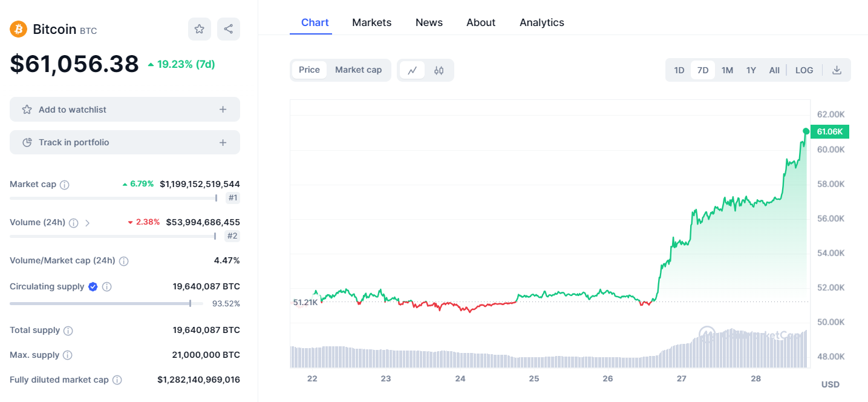Click Track in portfolio button
Screen dimensions: 868x402
pos(125,142)
